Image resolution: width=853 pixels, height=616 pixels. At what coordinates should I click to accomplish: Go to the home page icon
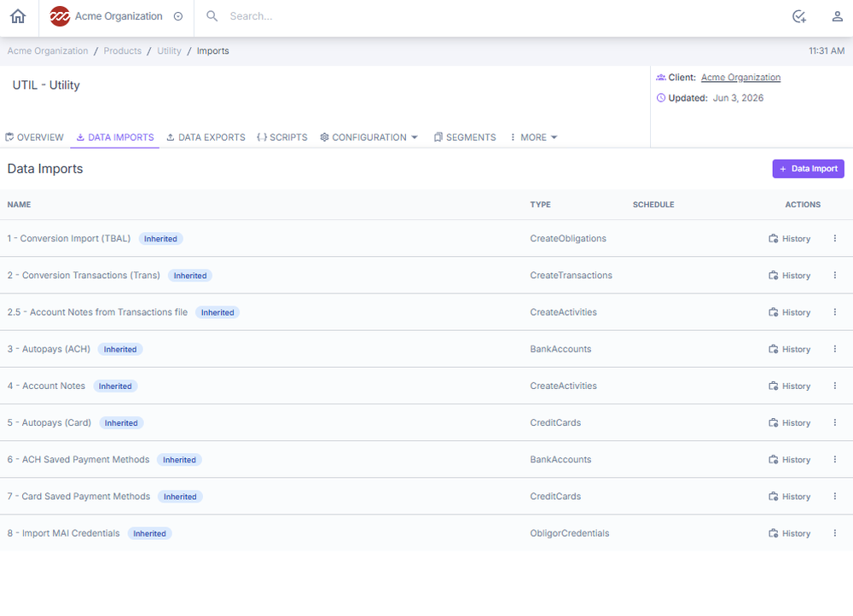pos(18,16)
